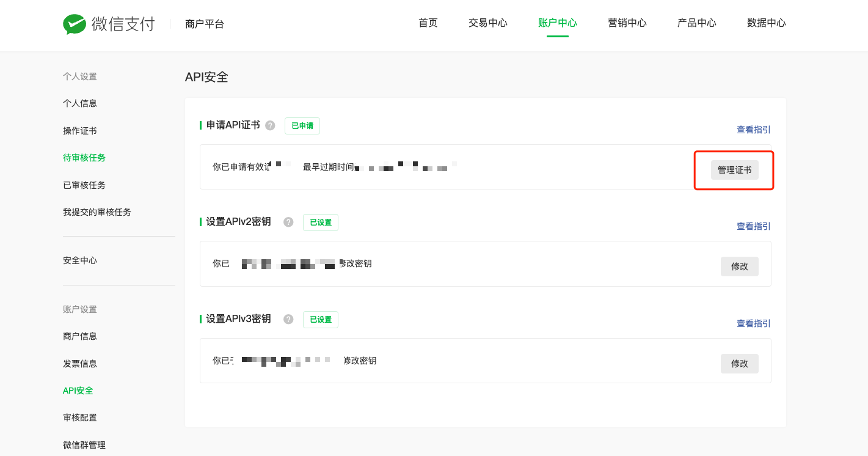The width and height of the screenshot is (868, 456).
Task: Open 操作证书 from sidebar
Action: pos(80,131)
